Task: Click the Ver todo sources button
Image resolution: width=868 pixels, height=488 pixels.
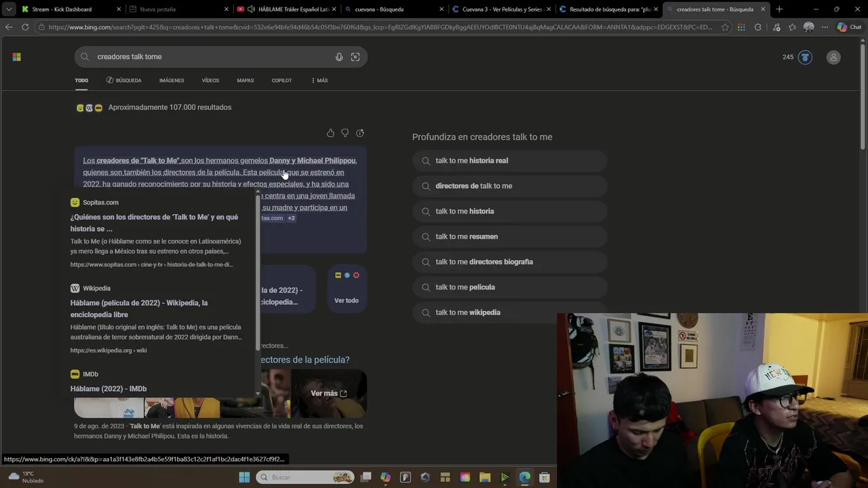Action: coord(347,289)
